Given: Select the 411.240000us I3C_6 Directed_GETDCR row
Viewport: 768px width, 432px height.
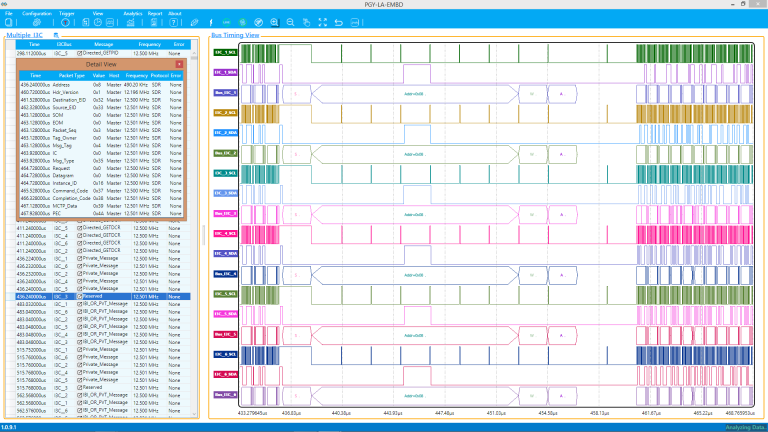Looking at the screenshot, I should pos(103,243).
